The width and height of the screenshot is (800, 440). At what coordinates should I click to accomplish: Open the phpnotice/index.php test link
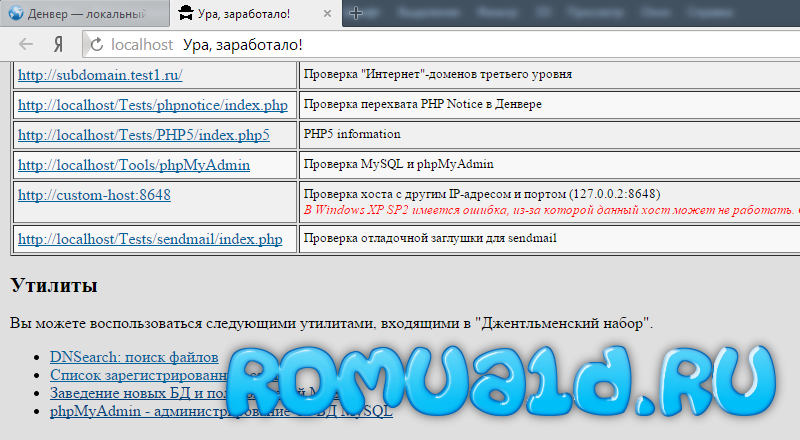point(153,105)
